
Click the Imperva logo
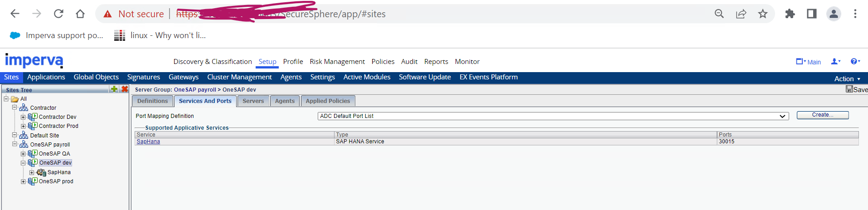tap(34, 60)
